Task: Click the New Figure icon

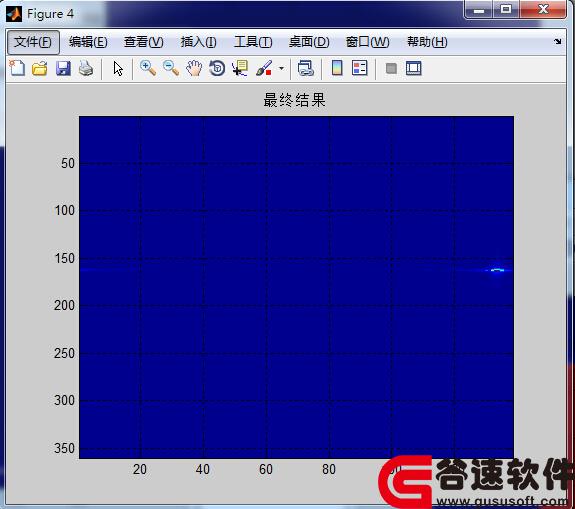Action: click(x=17, y=68)
